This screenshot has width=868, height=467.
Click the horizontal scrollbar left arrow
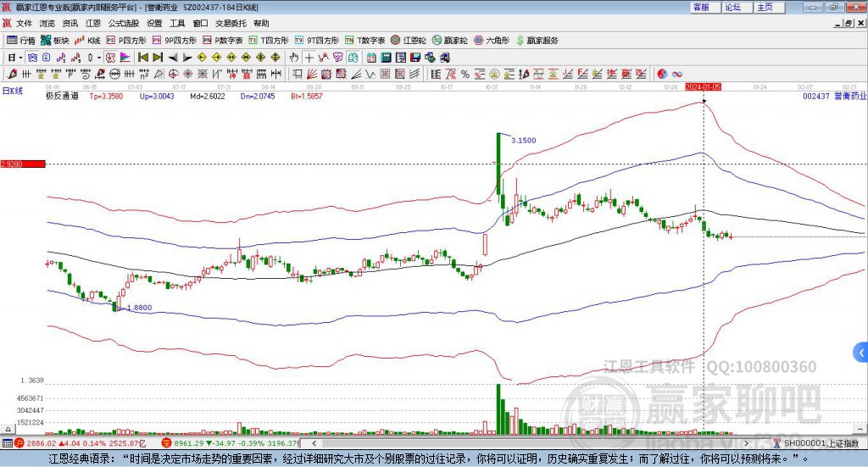pos(314,442)
